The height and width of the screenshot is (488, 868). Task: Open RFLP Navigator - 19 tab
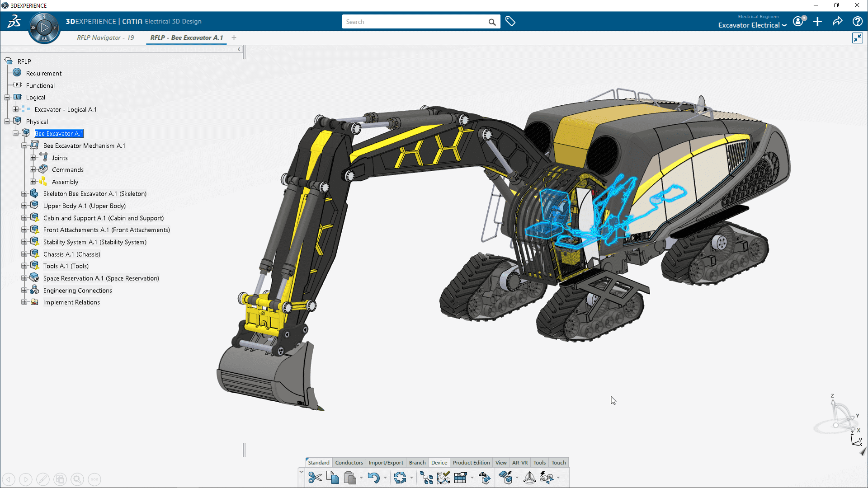coord(105,38)
